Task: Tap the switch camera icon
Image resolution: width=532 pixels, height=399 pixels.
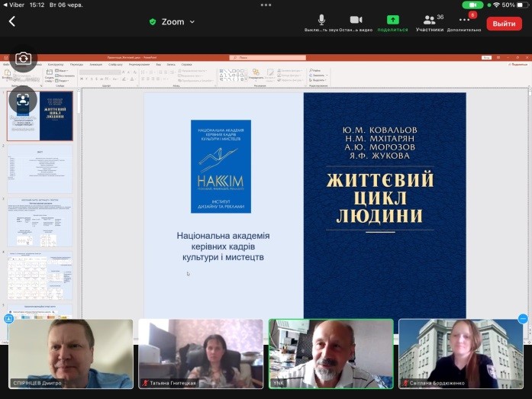Action: (23, 59)
